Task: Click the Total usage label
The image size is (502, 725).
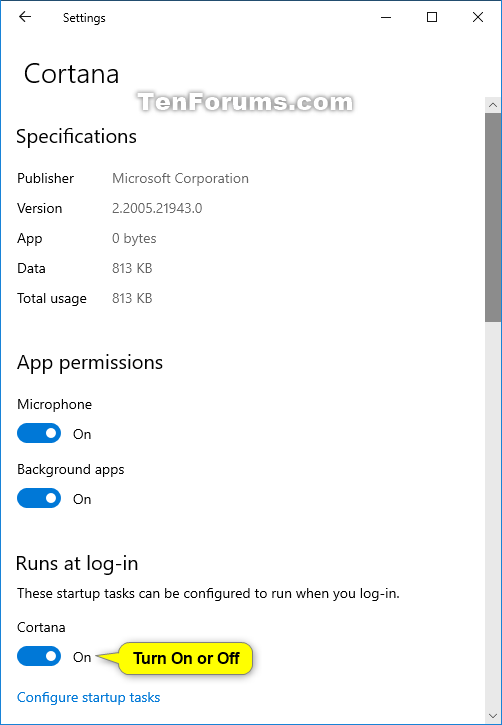Action: point(52,299)
